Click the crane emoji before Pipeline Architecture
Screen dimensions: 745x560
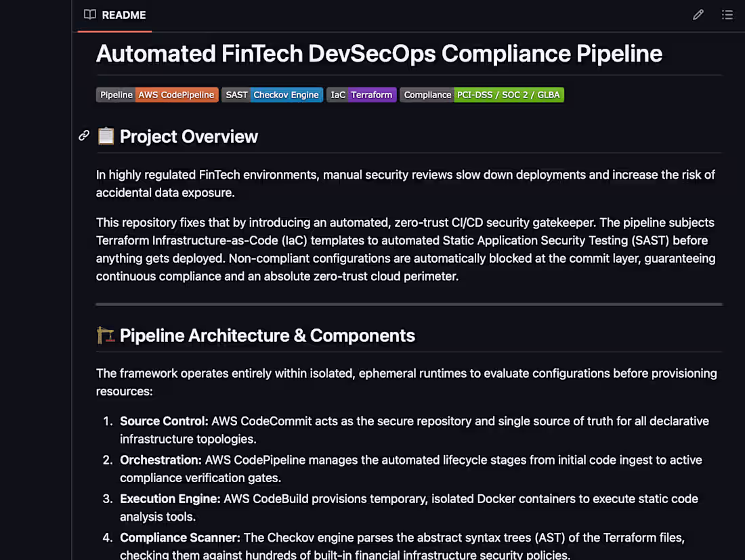tap(106, 335)
